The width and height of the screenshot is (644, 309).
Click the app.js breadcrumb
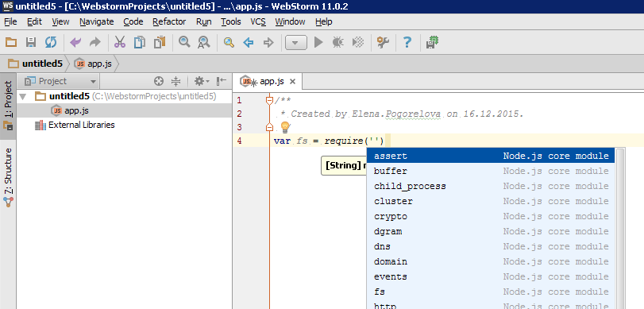pyautogui.click(x=93, y=64)
